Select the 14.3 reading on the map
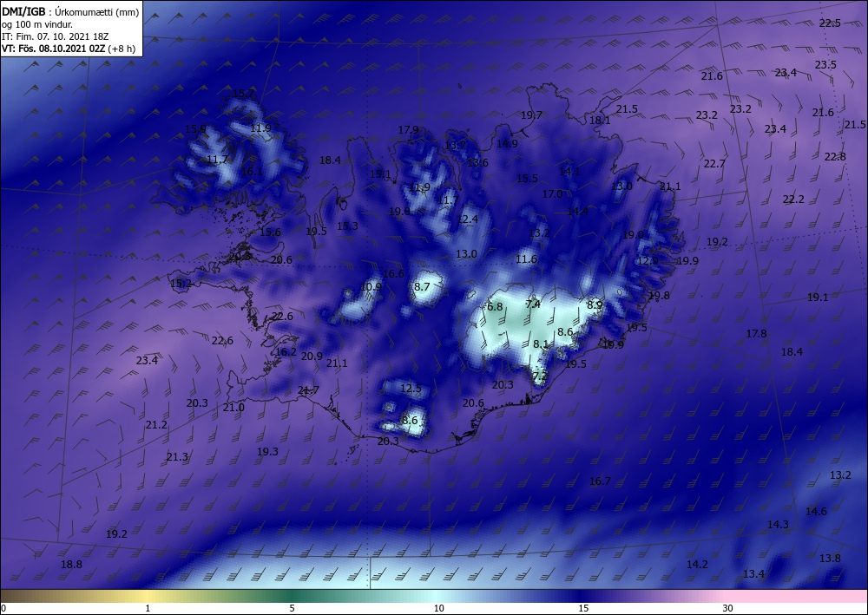Viewport: 868px width, 615px height. (x=778, y=524)
